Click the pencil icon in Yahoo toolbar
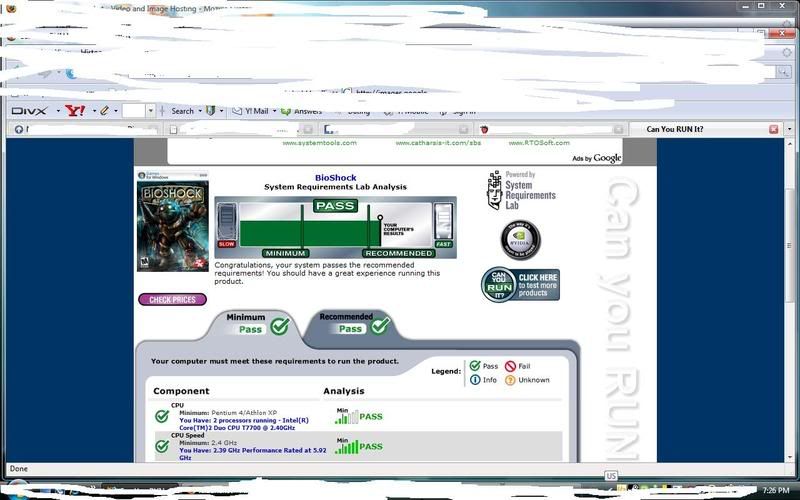 pyautogui.click(x=105, y=110)
